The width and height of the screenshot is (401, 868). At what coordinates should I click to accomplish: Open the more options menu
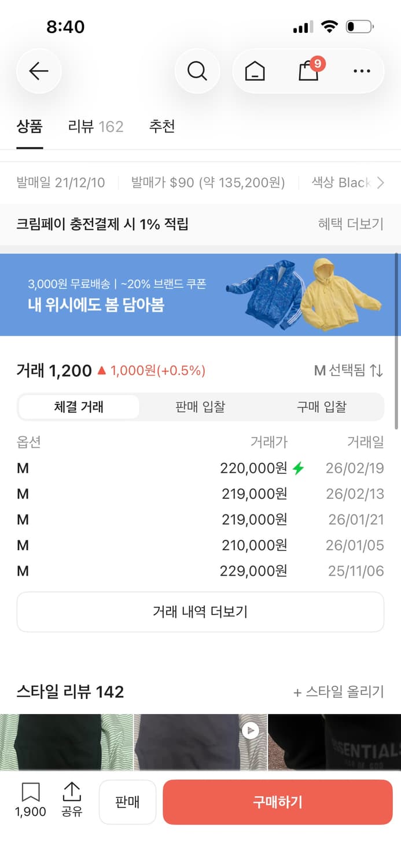point(361,71)
